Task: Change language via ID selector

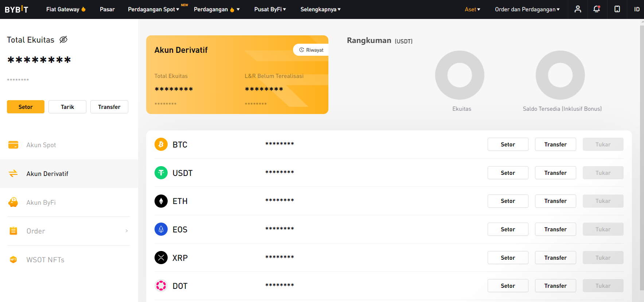Action: point(637,9)
